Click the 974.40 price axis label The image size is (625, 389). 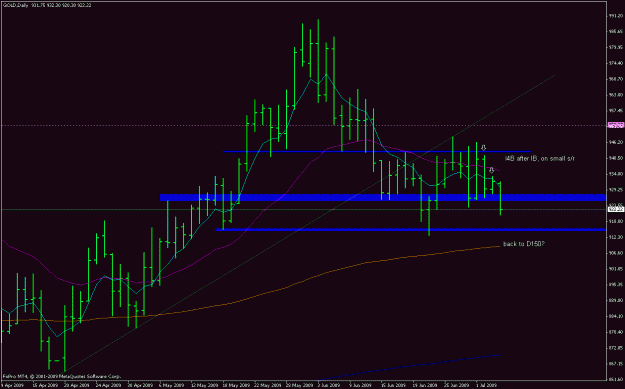coord(617,63)
